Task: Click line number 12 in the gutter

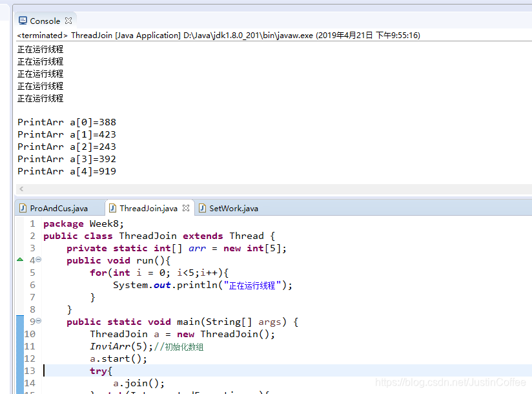Action: click(x=30, y=358)
